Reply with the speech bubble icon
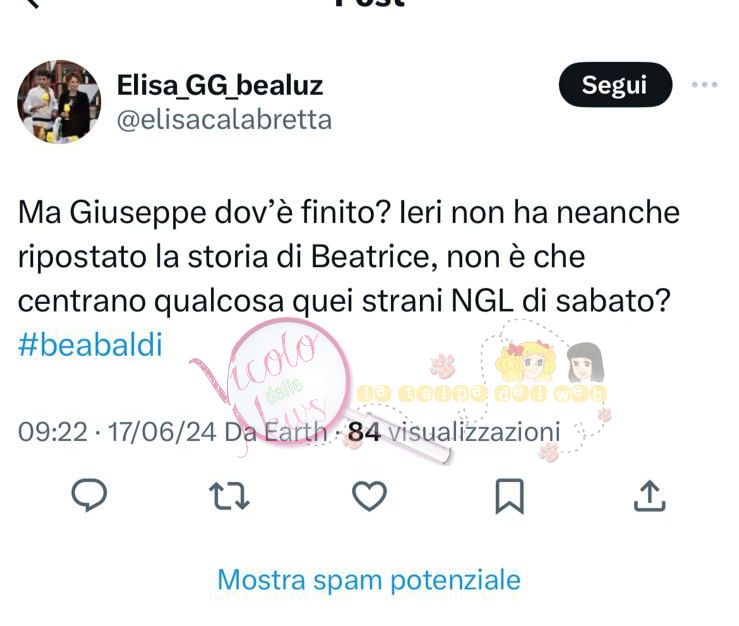This screenshot has width=739, height=626. pyautogui.click(x=89, y=495)
